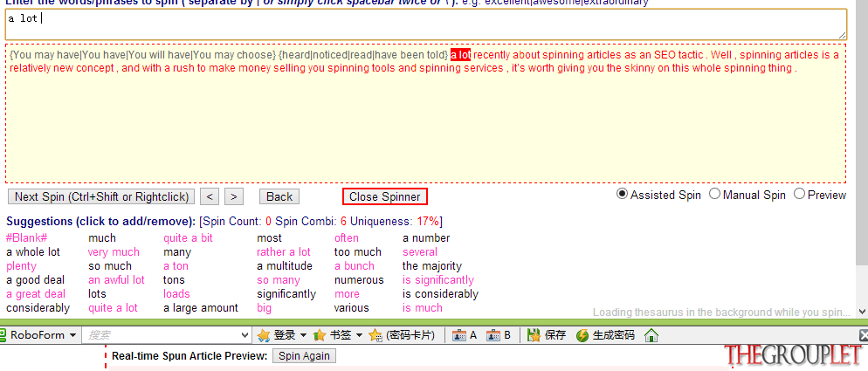Toggle suggestion 'tons'
Image resolution: width=868 pixels, height=371 pixels.
(174, 280)
